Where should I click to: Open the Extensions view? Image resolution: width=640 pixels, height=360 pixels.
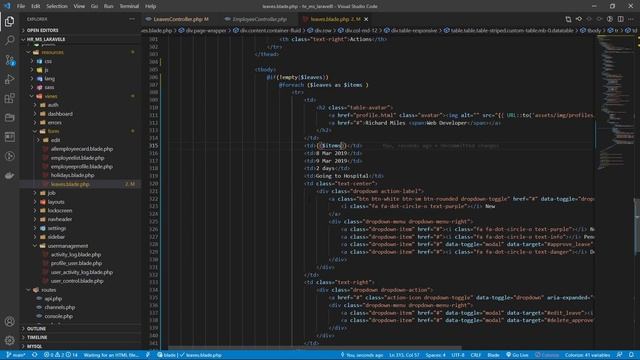(x=9, y=98)
